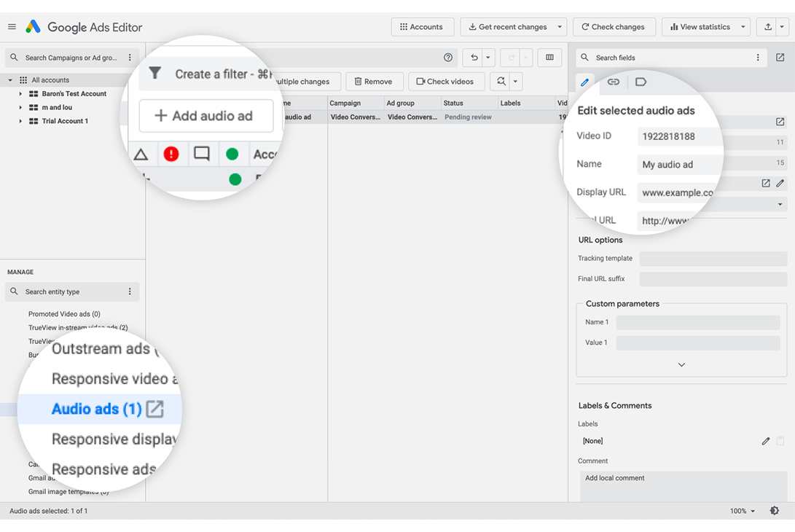Focus the Search Campaigns or Ad groups field
Screen dimensions: 795x532
(x=71, y=58)
